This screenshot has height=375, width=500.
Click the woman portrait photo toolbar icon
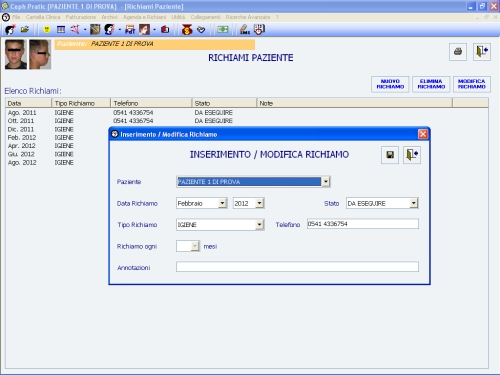144,30
